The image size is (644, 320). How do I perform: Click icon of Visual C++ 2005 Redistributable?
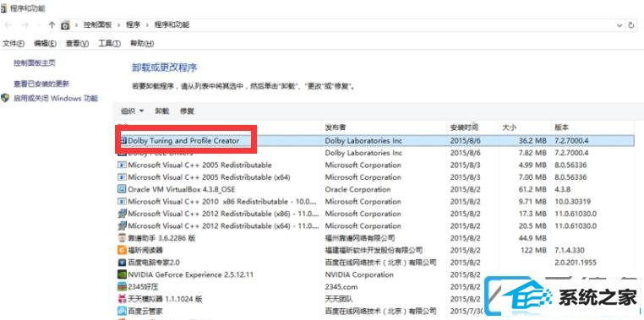pyautogui.click(x=122, y=165)
